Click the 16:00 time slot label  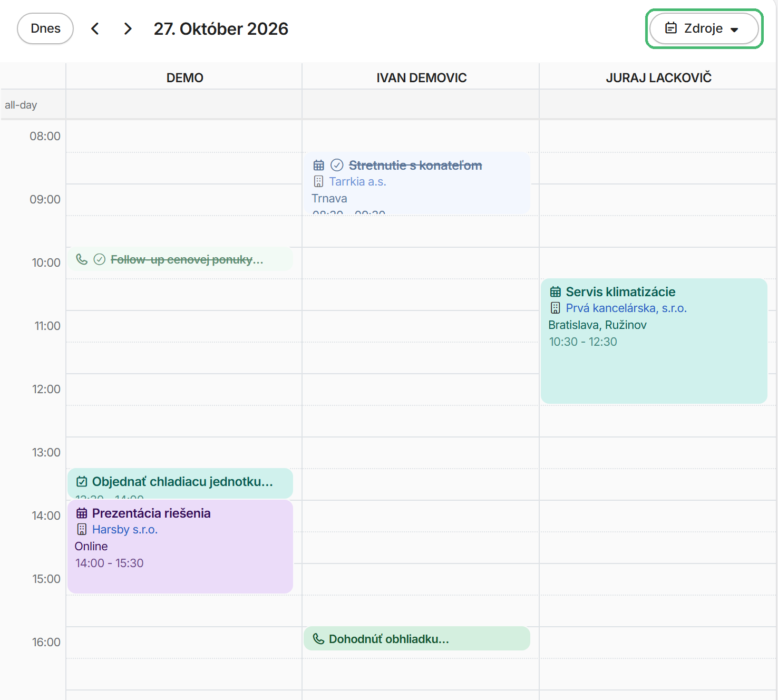click(x=46, y=642)
